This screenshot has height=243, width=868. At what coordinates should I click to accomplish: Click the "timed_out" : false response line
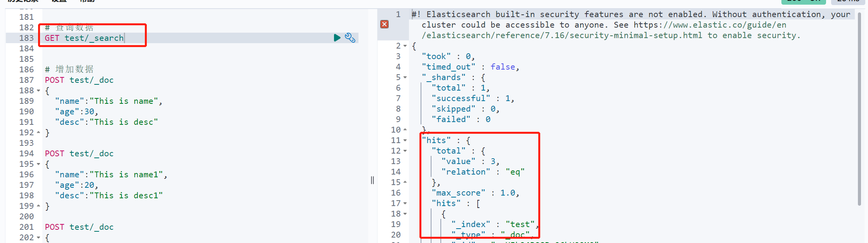click(470, 67)
